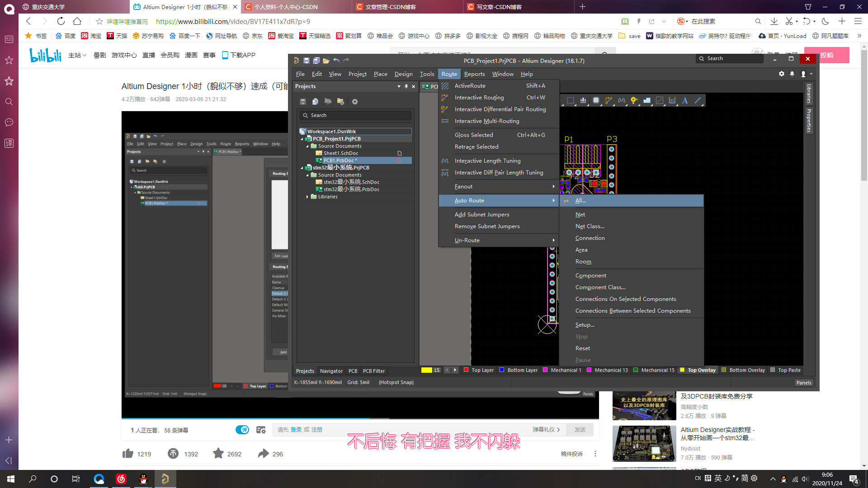
Task: Click the share arrow icon next to 296
Action: (x=264, y=454)
